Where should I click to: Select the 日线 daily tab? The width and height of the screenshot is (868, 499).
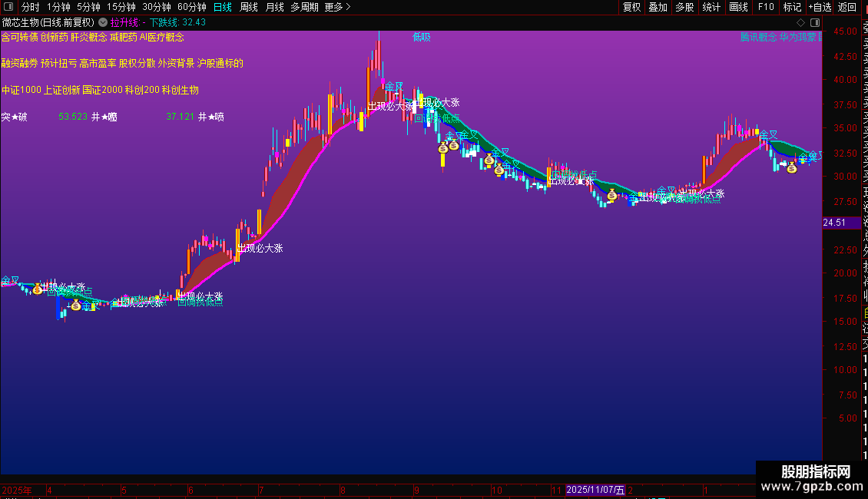[x=223, y=7]
